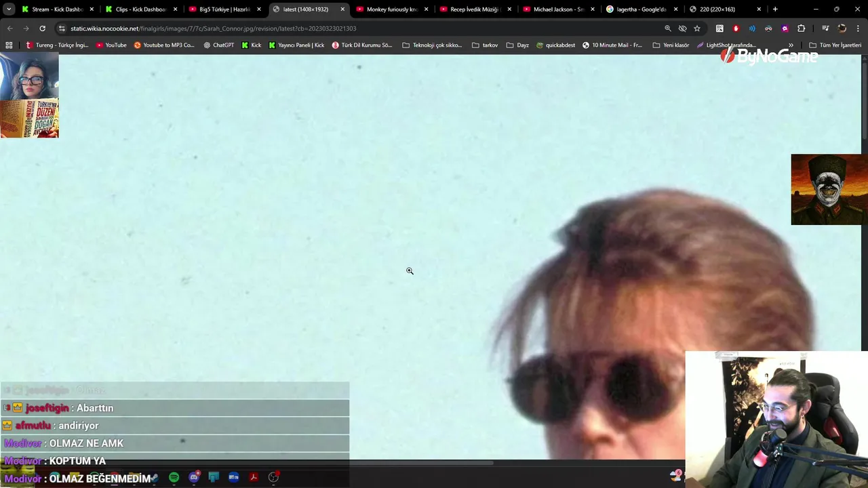
Task: Open the OBS Studio taskbar icon
Action: click(273, 477)
